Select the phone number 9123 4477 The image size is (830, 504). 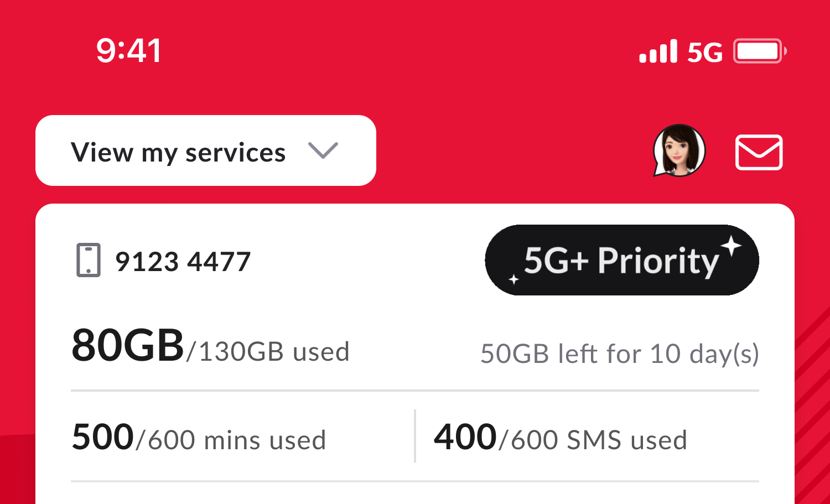point(183,262)
